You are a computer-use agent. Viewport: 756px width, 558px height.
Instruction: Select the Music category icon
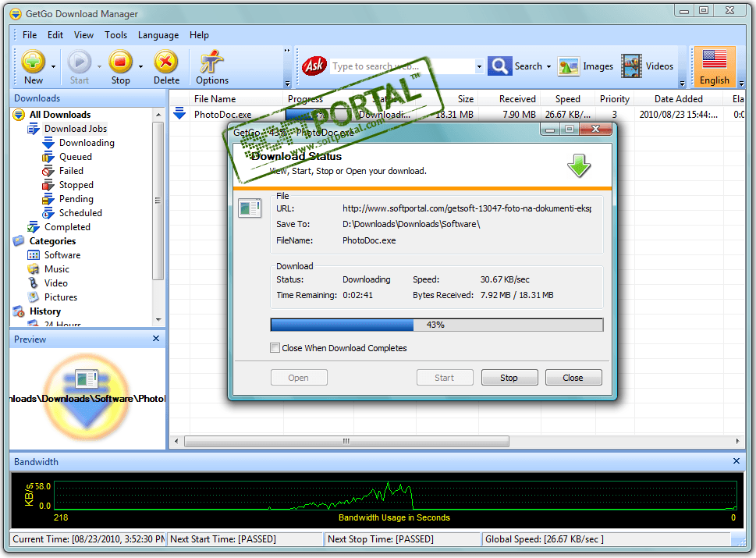click(34, 268)
